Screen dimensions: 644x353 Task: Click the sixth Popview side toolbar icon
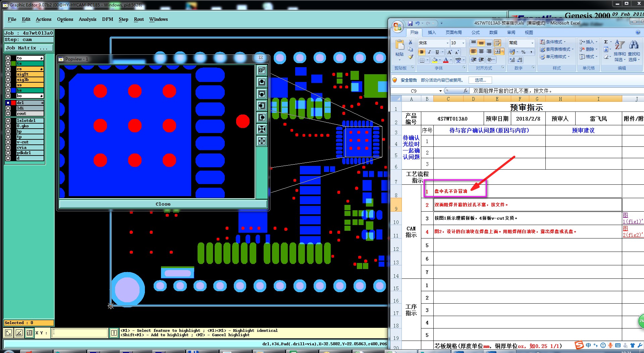[262, 129]
